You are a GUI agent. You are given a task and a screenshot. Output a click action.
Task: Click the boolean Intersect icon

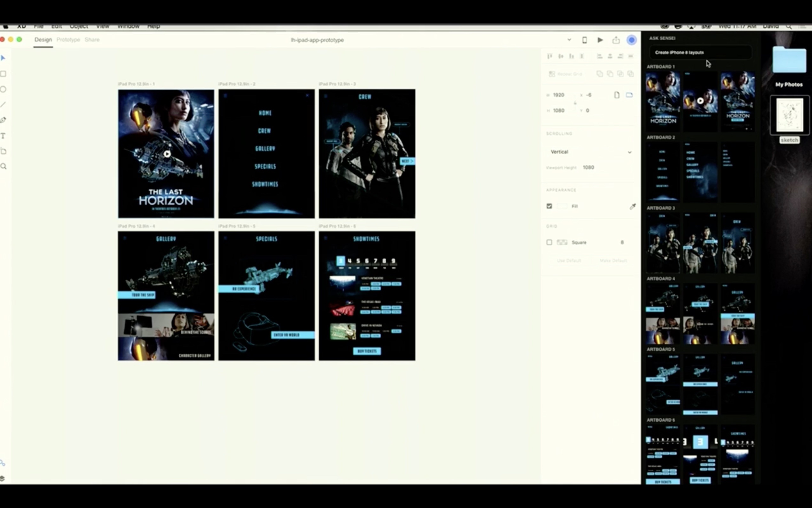pyautogui.click(x=620, y=74)
